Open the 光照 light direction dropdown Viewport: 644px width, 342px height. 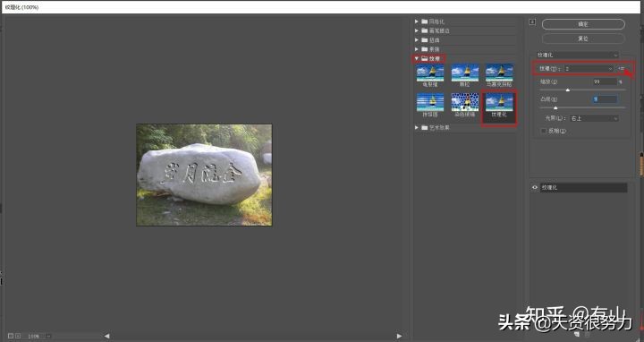[594, 118]
